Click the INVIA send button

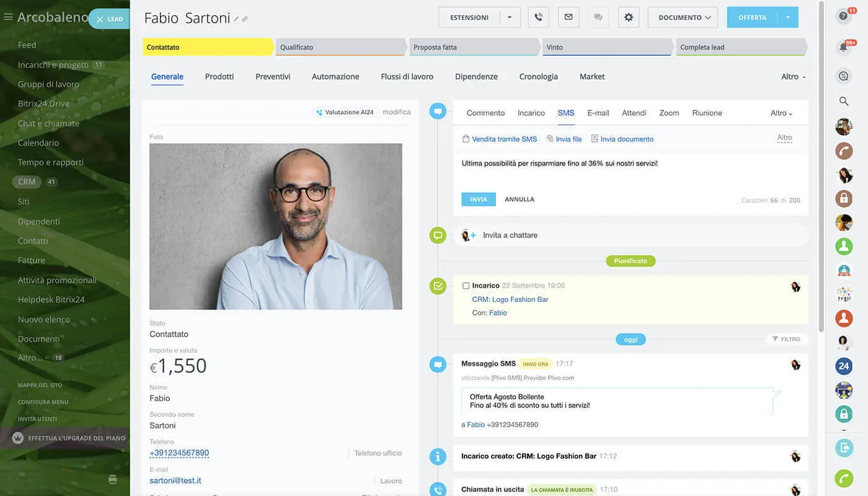coord(479,199)
